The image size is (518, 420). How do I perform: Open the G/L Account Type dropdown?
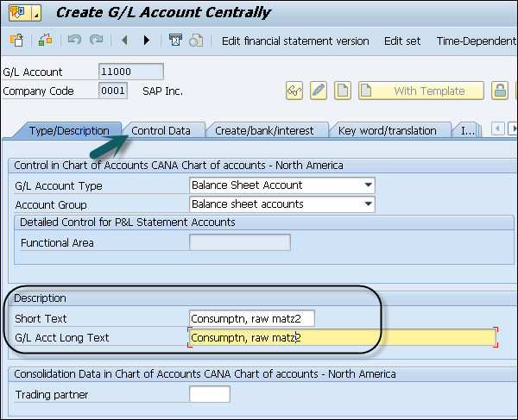click(x=369, y=185)
